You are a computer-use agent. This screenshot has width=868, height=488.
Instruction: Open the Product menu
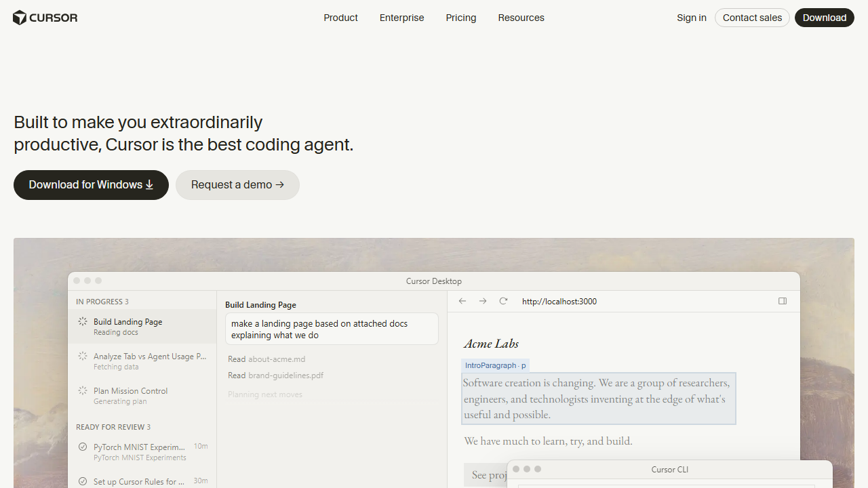coord(340,18)
